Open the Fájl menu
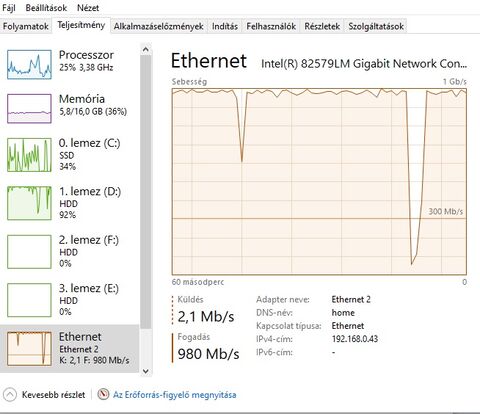Image resolution: width=480 pixels, height=414 pixels. click(x=9, y=8)
